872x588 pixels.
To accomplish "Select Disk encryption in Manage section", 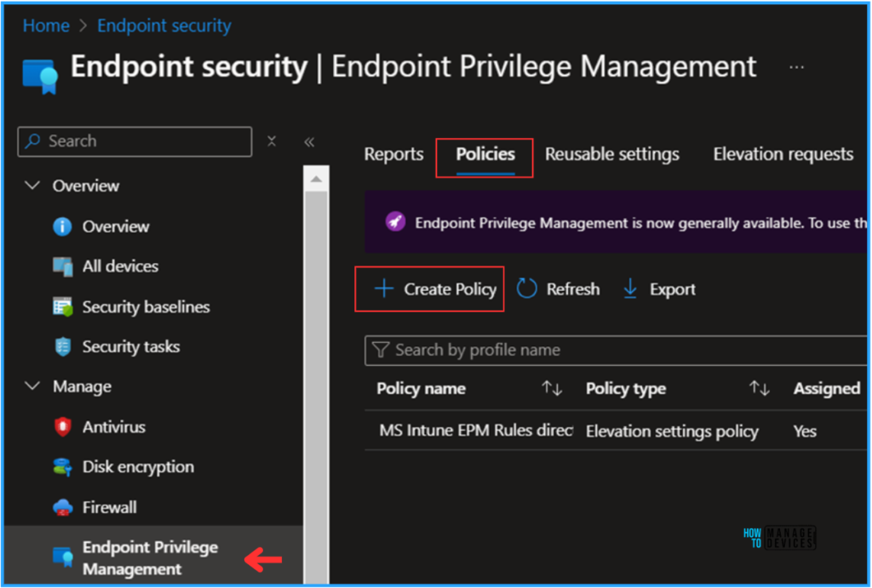I will coord(139,467).
